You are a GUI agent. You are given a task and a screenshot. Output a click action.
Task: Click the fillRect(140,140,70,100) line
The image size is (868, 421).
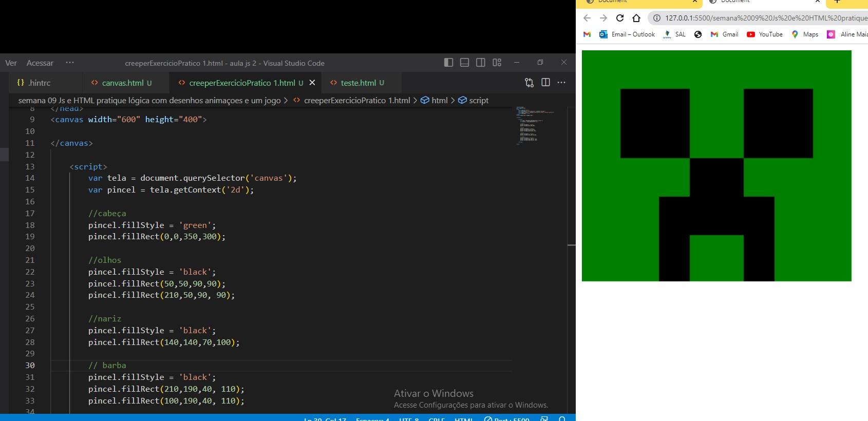[x=164, y=342]
